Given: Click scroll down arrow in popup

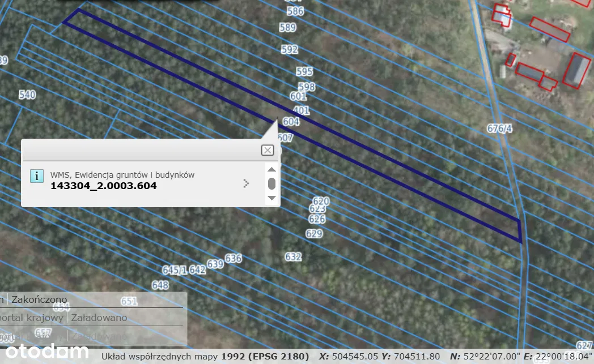Looking at the screenshot, I should click(271, 198).
